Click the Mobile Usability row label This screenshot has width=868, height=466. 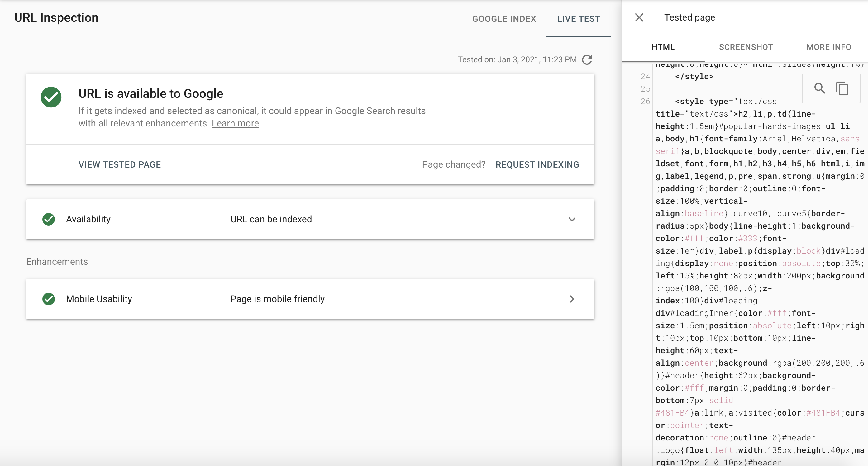point(99,299)
